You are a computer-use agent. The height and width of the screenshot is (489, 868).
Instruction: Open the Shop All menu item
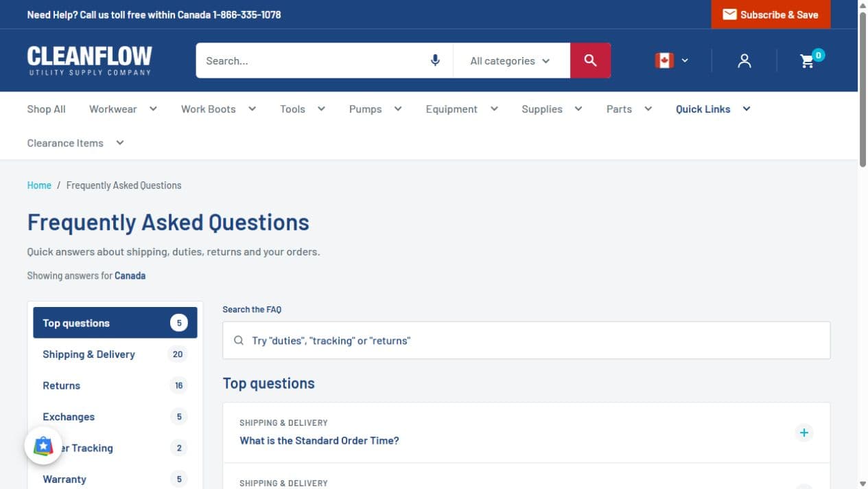point(46,109)
